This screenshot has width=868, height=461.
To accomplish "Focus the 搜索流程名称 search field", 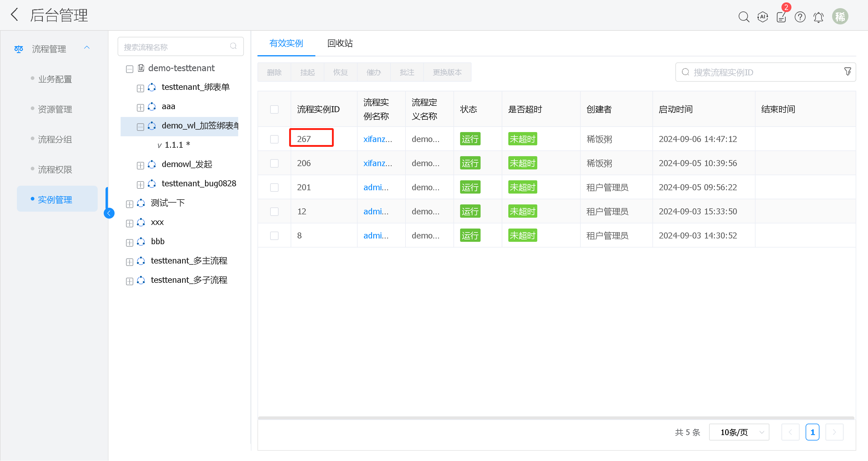I will click(x=175, y=47).
